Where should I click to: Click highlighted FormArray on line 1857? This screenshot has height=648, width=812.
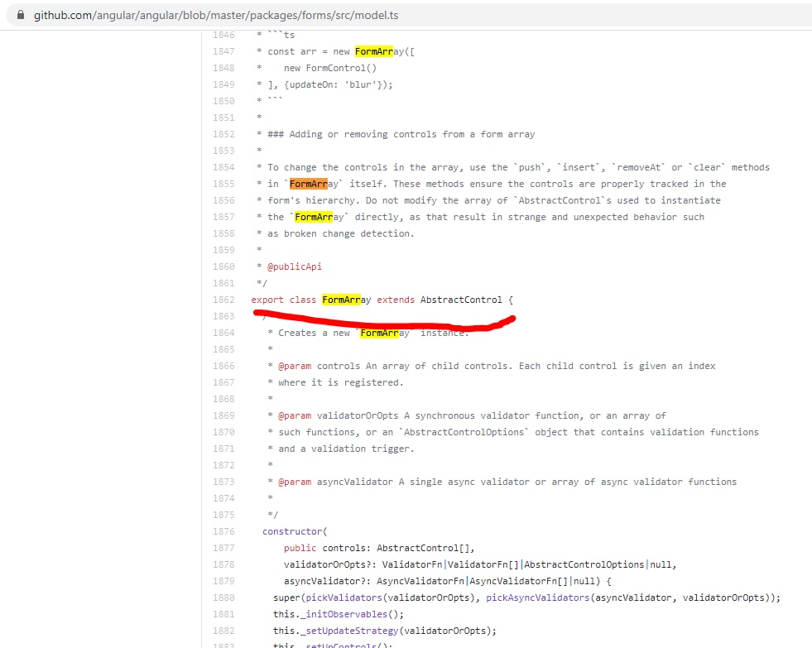tap(314, 217)
